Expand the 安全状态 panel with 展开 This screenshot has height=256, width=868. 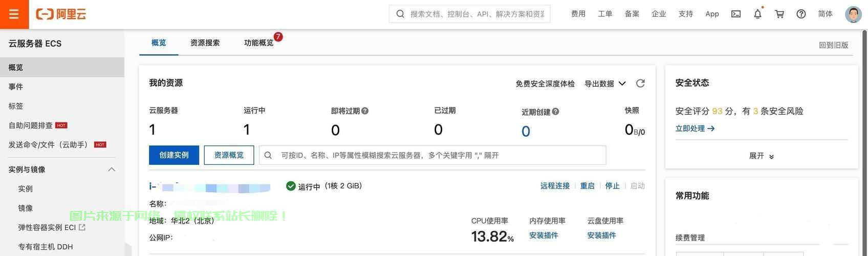coord(761,156)
